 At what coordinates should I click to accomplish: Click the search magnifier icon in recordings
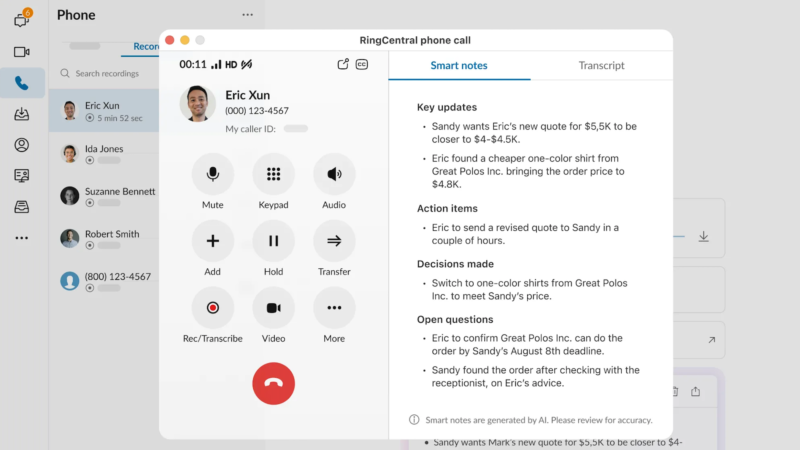(x=65, y=73)
